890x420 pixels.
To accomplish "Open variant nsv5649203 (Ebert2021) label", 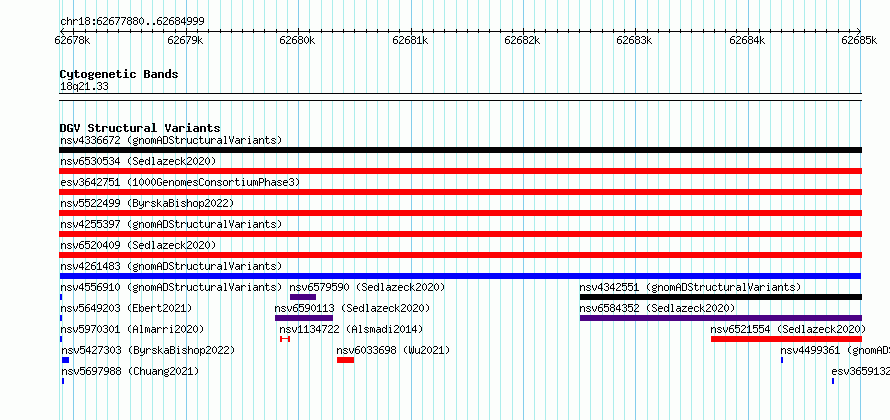I will click(x=126, y=308).
